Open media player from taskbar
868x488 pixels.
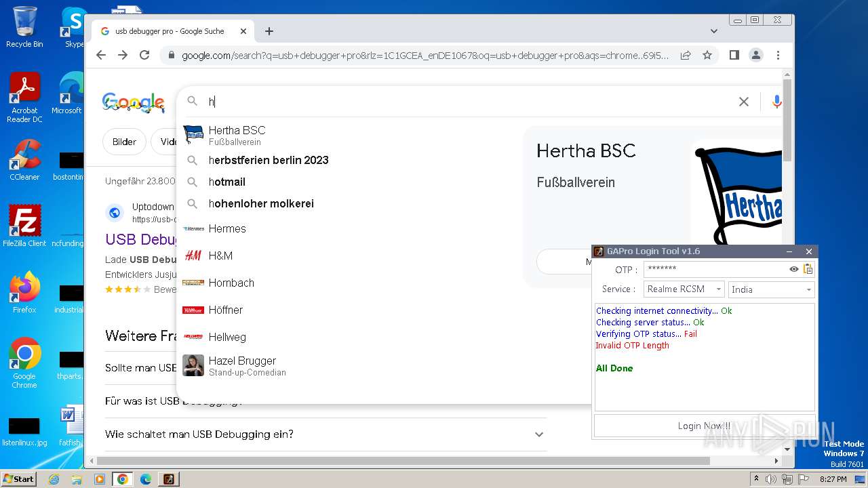pos(100,479)
